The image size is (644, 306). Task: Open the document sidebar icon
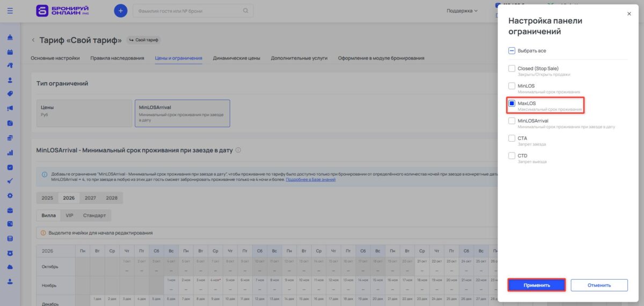pyautogui.click(x=10, y=123)
